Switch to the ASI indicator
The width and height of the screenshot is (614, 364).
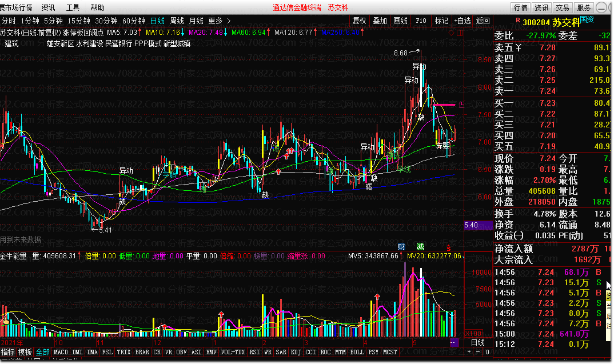pos(197,352)
